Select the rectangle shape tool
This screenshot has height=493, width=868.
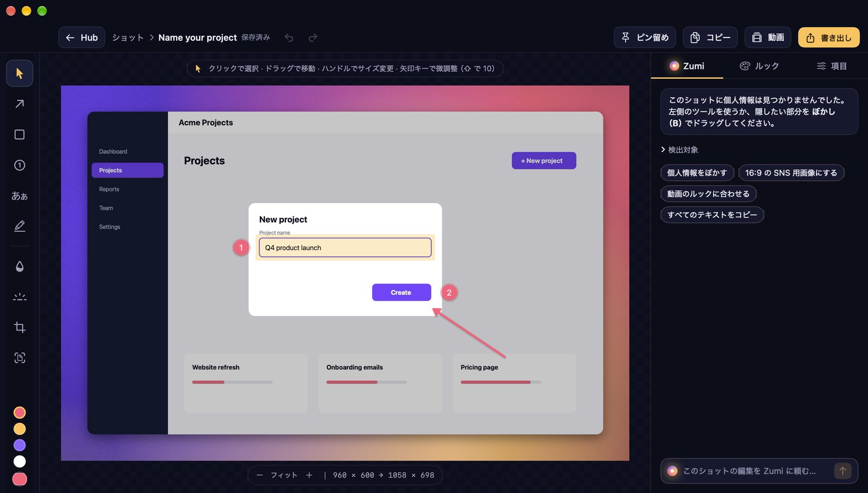pyautogui.click(x=20, y=135)
